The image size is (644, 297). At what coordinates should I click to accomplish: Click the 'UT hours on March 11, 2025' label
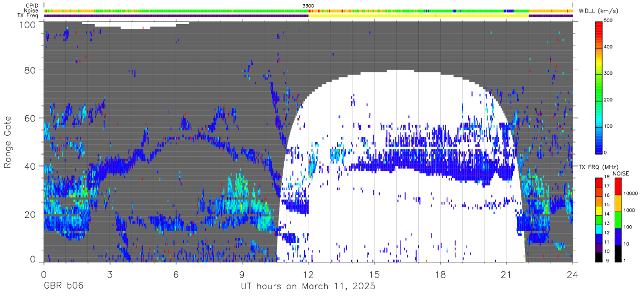coord(308,287)
